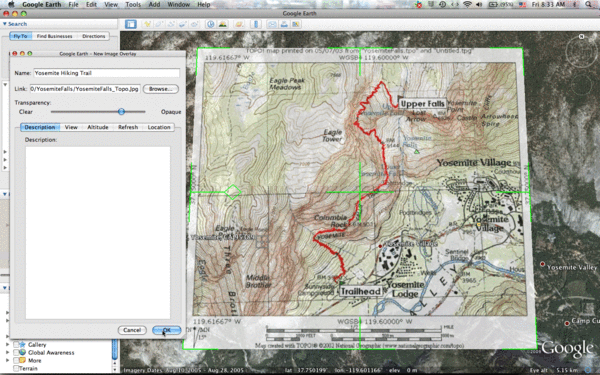Click the Wi-Fi status icon
The height and width of the screenshot is (375, 600).
tap(467, 4)
